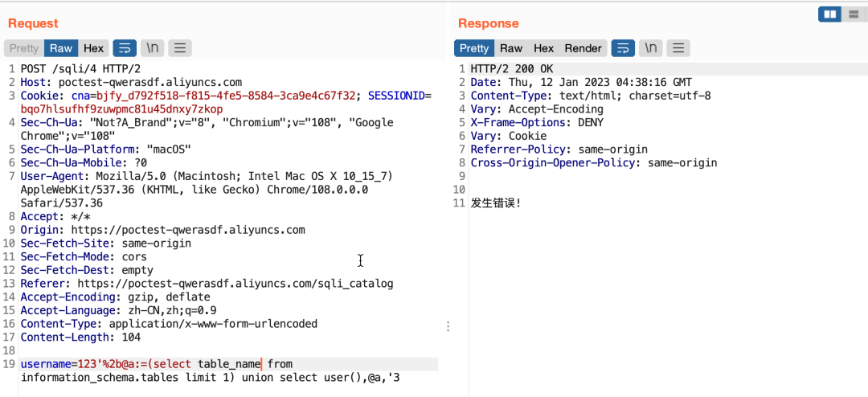
Task: Click the Request panel title
Action: point(33,23)
